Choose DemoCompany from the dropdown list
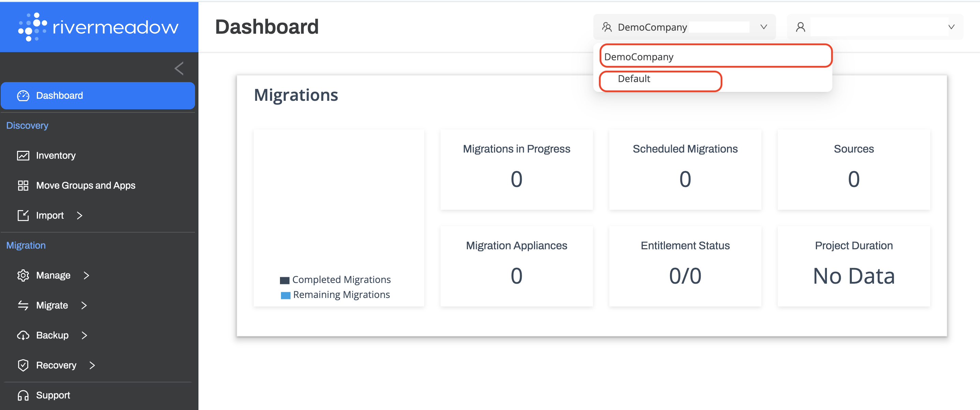 click(x=639, y=57)
